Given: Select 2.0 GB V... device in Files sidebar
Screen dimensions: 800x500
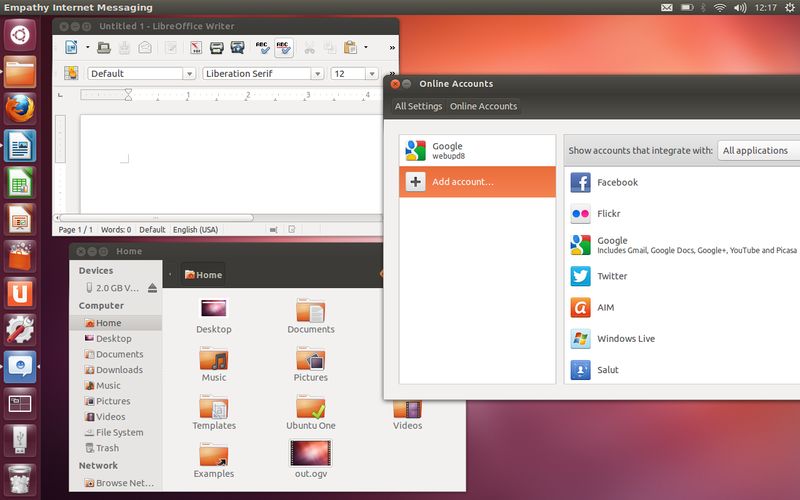Looking at the screenshot, I should 112,288.
